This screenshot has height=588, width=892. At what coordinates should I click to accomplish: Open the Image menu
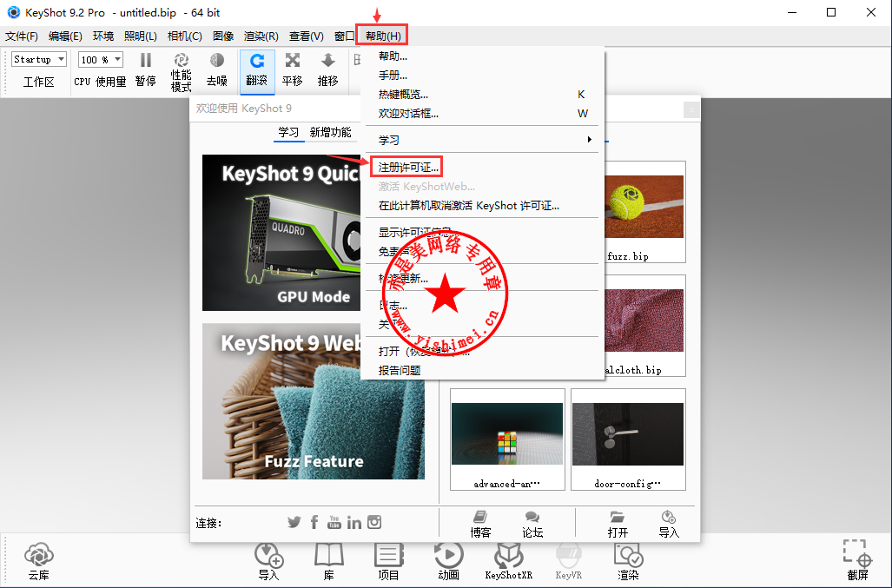coord(223,36)
